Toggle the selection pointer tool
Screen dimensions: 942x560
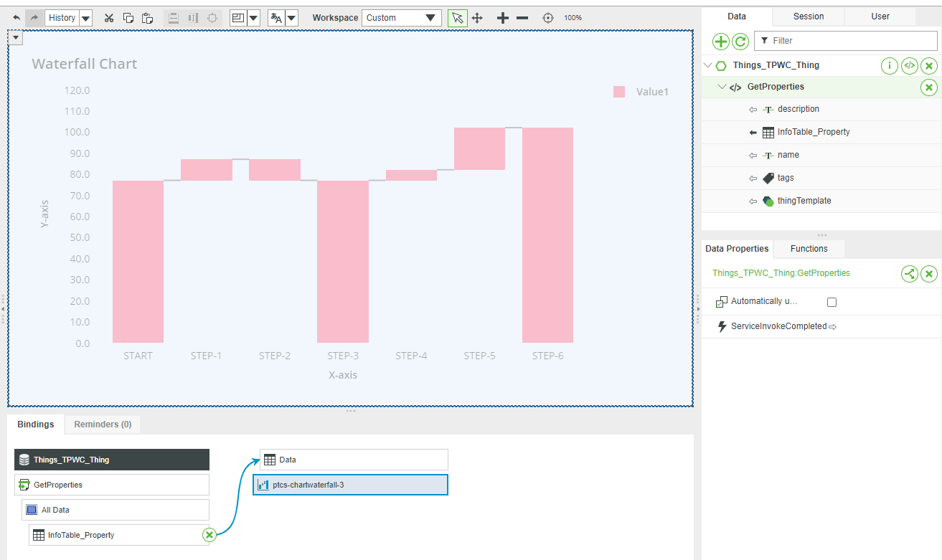click(457, 17)
